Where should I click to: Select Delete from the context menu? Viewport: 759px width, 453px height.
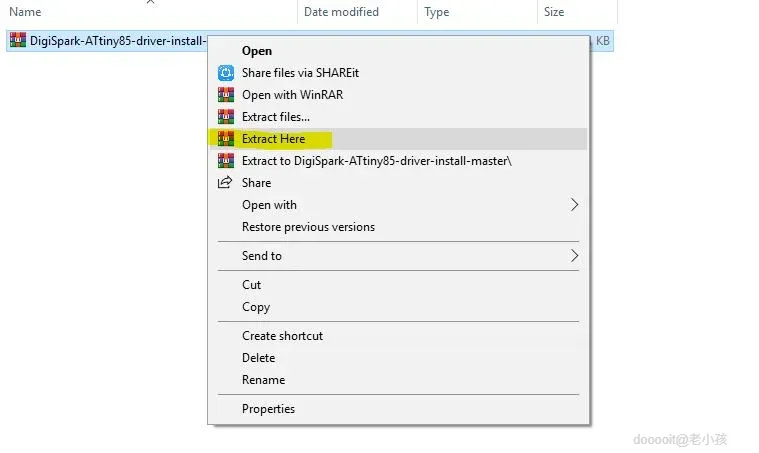(x=258, y=358)
